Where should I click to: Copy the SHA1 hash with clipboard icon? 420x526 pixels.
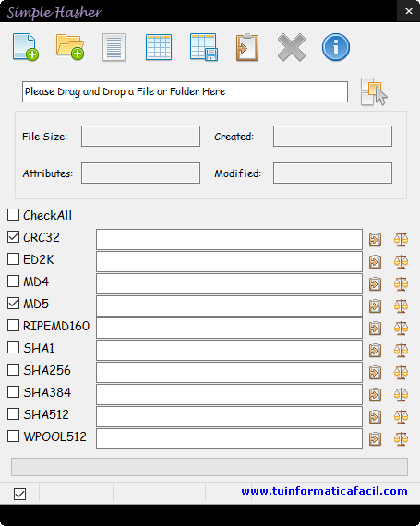click(375, 351)
